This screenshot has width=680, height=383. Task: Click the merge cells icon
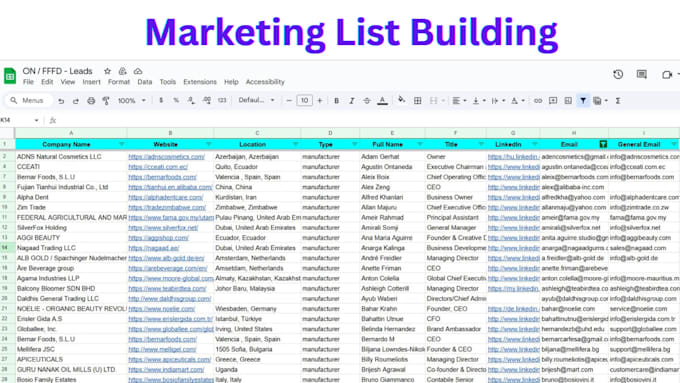tap(433, 101)
